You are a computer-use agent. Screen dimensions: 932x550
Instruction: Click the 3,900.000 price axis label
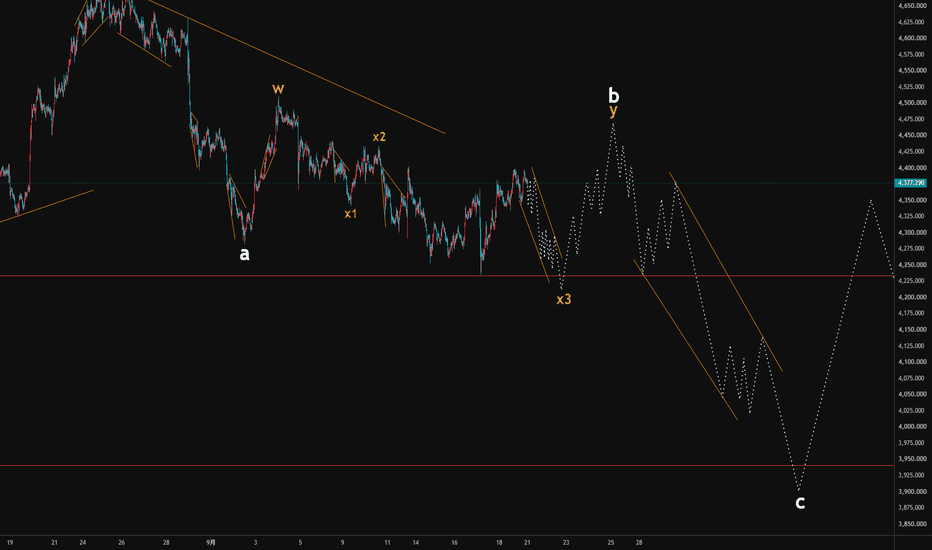[x=911, y=492]
